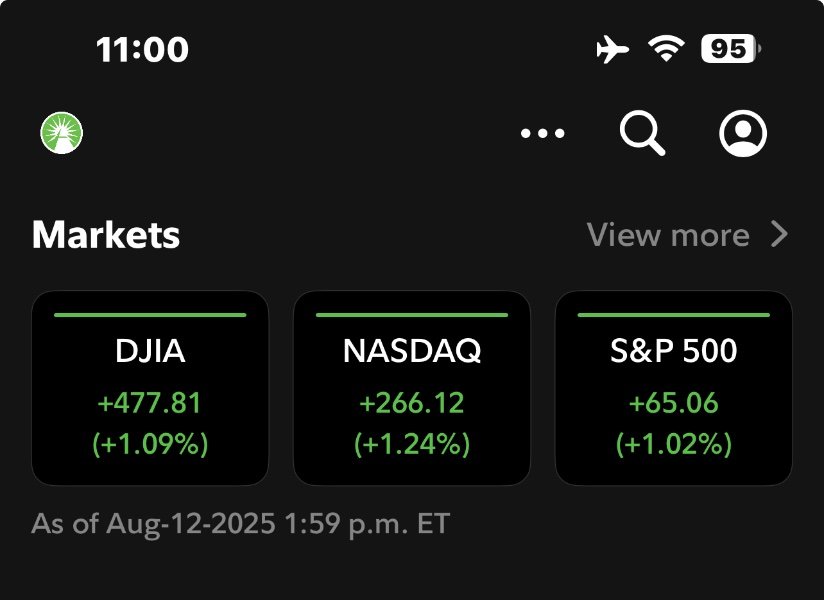The width and height of the screenshot is (824, 600).
Task: Expand Markets using the right chevron
Action: [780, 235]
